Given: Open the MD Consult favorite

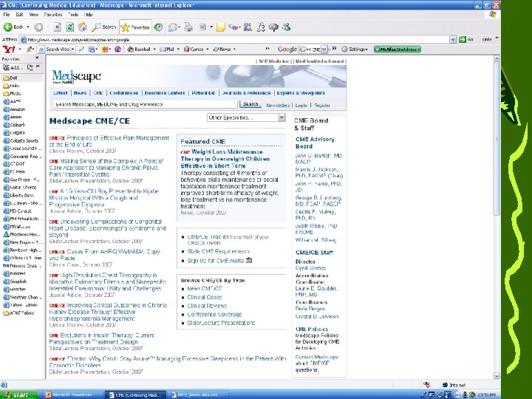Looking at the screenshot, I should click(17, 211).
